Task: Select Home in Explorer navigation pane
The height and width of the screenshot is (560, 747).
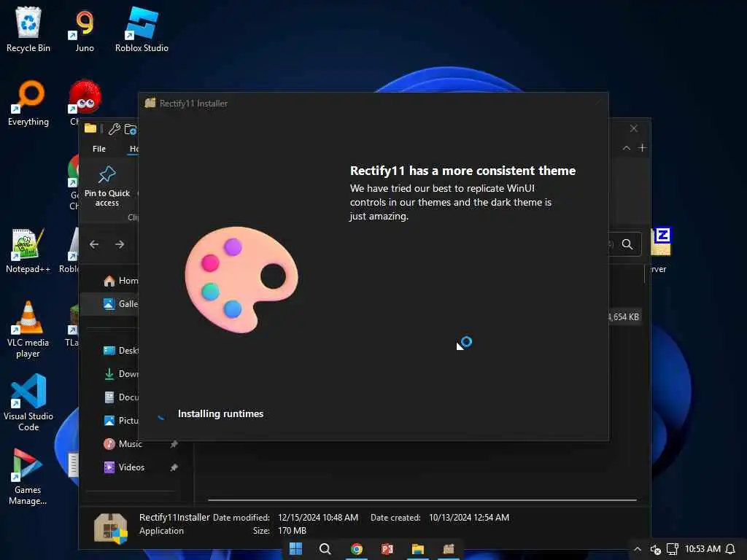Action: click(x=121, y=281)
